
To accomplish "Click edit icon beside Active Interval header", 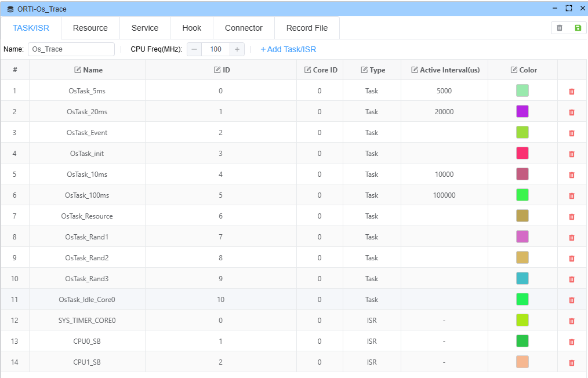I will tap(415, 70).
